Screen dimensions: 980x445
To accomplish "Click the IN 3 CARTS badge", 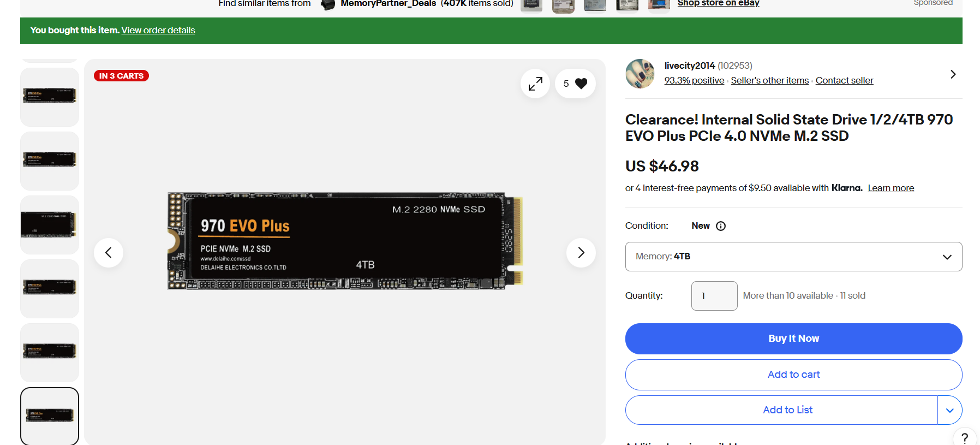I will click(x=121, y=76).
